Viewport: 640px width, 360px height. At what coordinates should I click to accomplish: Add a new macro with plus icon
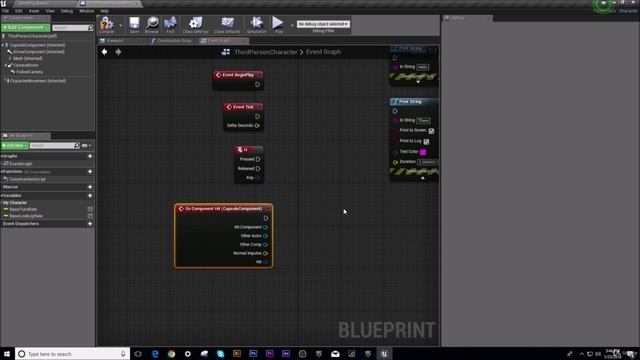(x=90, y=187)
